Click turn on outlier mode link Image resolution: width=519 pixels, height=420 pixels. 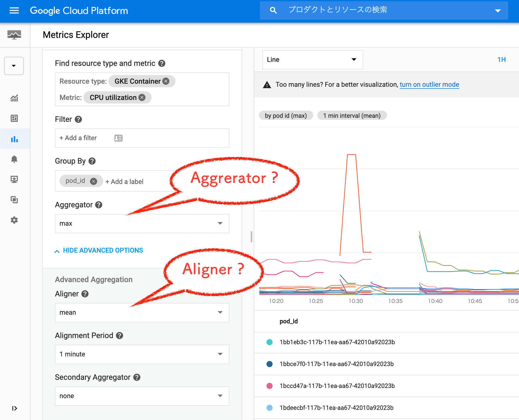[429, 84]
